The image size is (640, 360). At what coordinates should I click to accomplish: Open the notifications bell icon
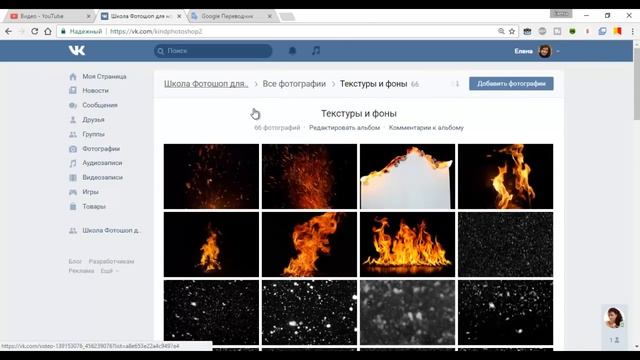(x=292, y=51)
